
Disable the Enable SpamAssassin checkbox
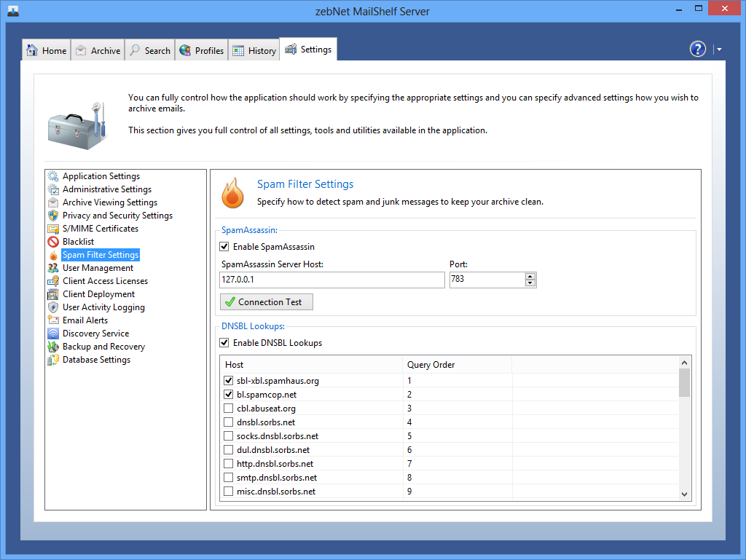[x=224, y=247]
